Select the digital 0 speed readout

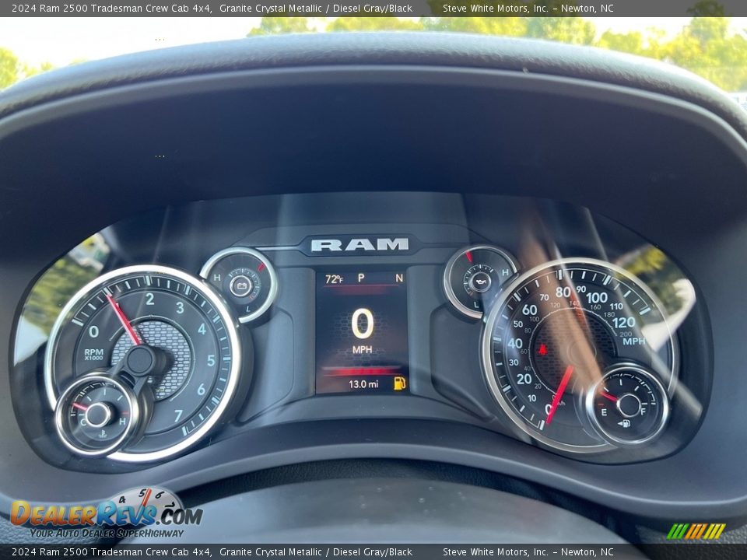[x=363, y=324]
